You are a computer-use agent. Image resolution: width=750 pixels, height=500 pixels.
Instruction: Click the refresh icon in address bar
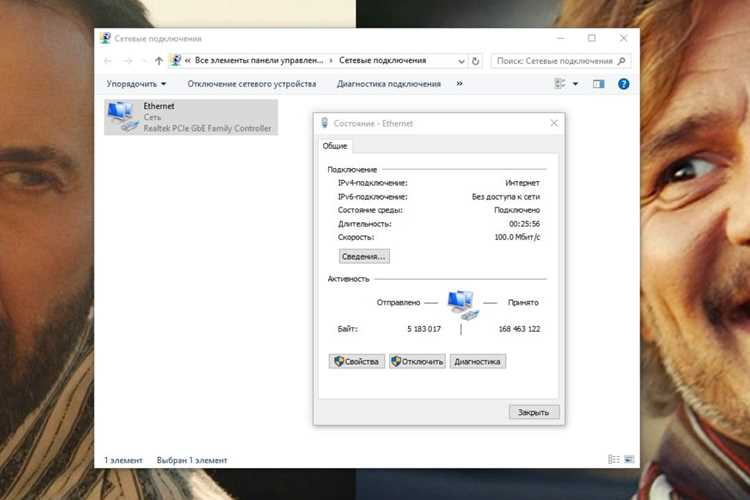point(475,61)
